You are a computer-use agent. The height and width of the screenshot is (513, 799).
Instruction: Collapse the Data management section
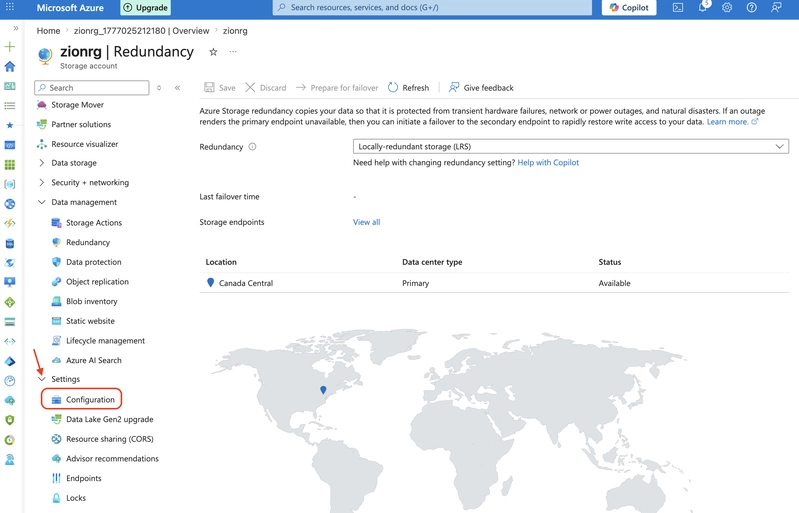point(41,202)
